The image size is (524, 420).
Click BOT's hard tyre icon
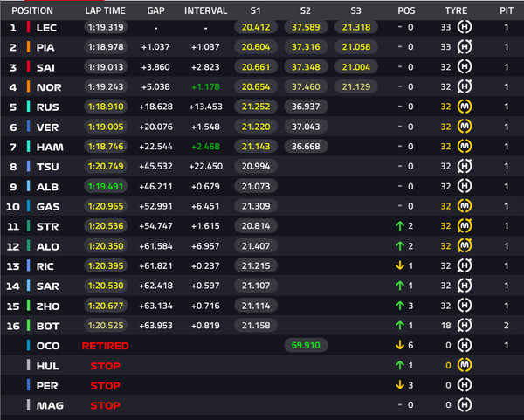(465, 326)
